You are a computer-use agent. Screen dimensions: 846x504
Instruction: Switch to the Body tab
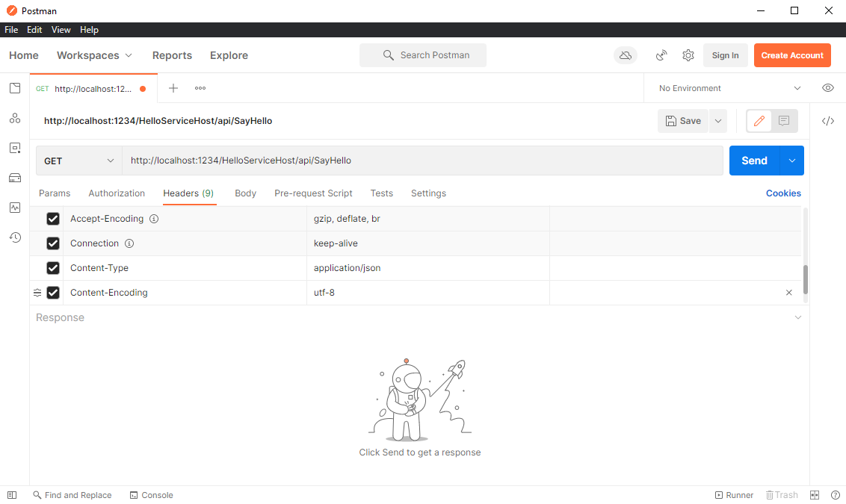(245, 193)
